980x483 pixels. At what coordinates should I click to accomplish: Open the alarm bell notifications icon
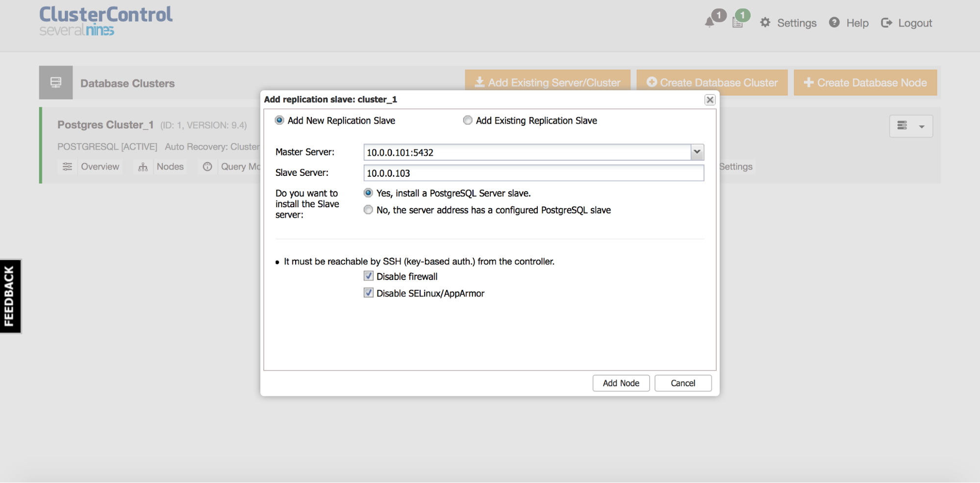[709, 22]
